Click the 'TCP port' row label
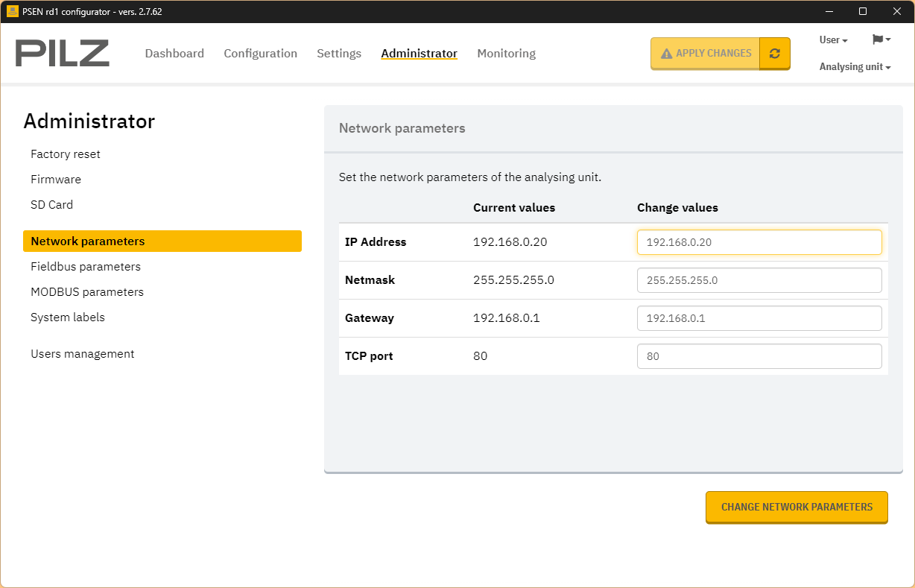 coord(369,356)
